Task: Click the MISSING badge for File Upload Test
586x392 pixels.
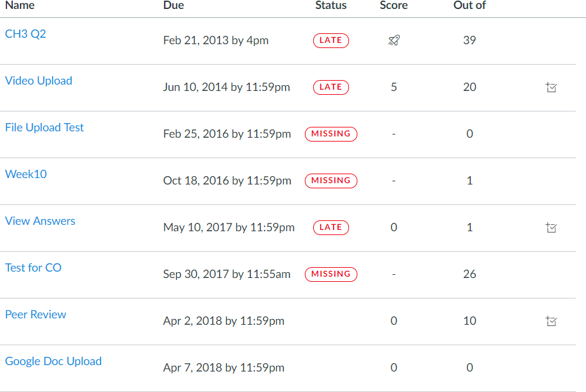Action: (330, 134)
